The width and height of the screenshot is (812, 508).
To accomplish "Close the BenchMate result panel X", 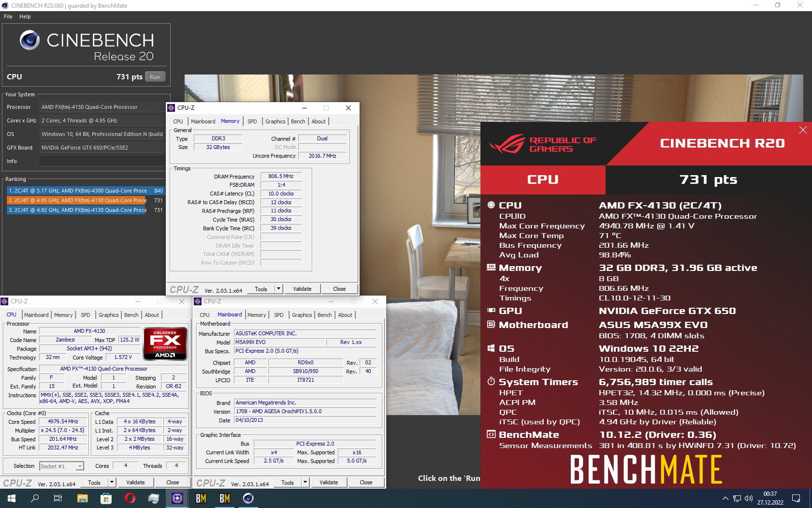I will point(803,130).
